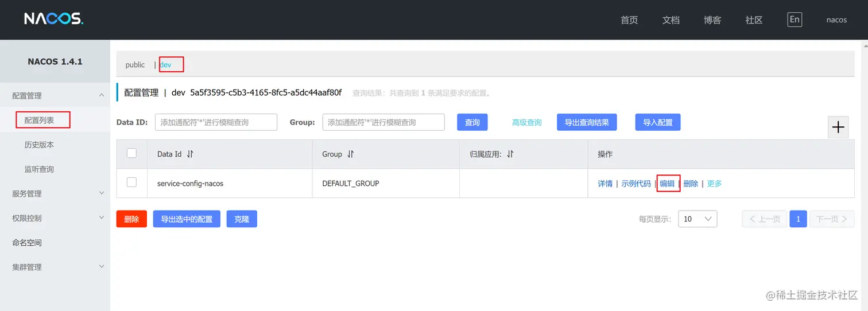
Task: Click the 导入配置 button
Action: coord(657,122)
